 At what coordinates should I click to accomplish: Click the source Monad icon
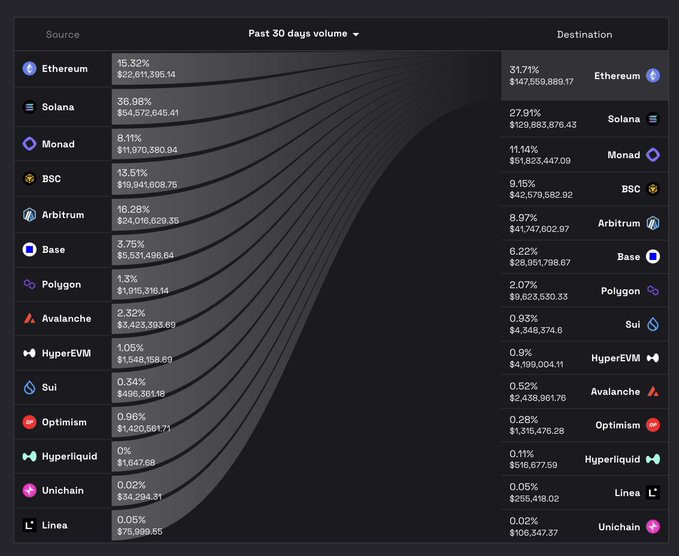[x=29, y=144]
